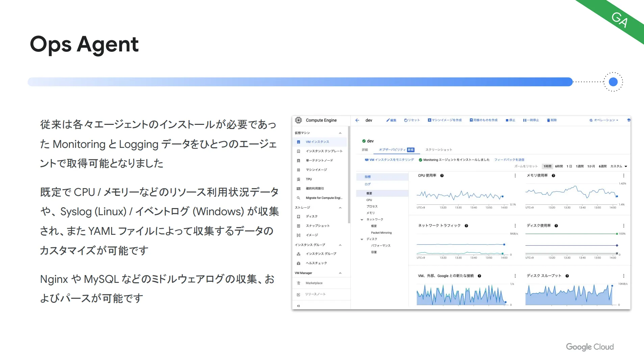The image size is (644, 360).
Task: Switch to the スクリーンショット tab
Action: click(x=439, y=150)
